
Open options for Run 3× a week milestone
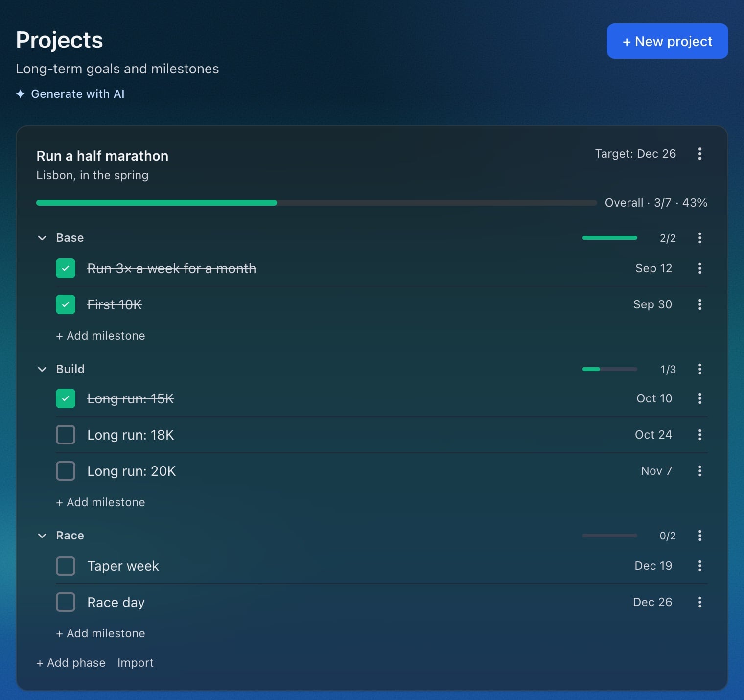700,268
